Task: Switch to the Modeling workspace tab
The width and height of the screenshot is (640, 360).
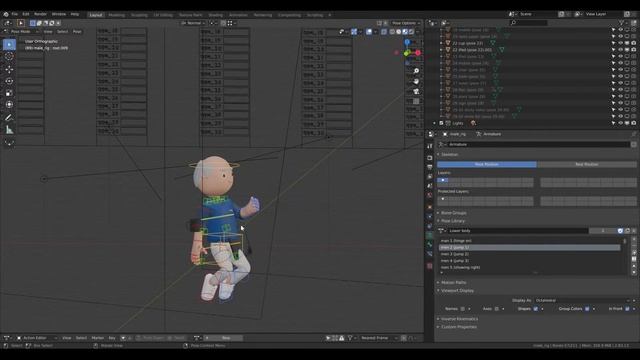Action: [116, 15]
